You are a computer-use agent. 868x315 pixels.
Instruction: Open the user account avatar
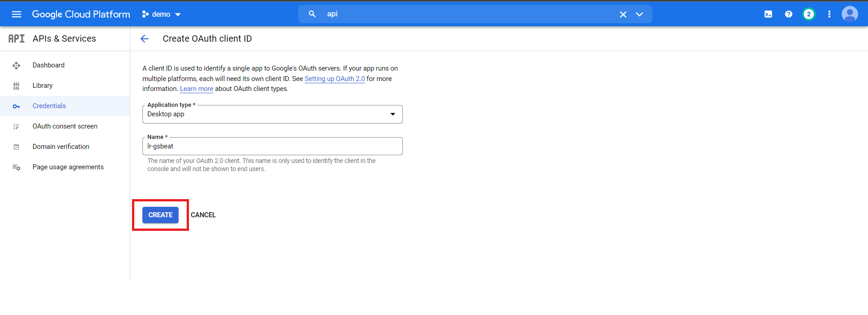click(x=849, y=14)
